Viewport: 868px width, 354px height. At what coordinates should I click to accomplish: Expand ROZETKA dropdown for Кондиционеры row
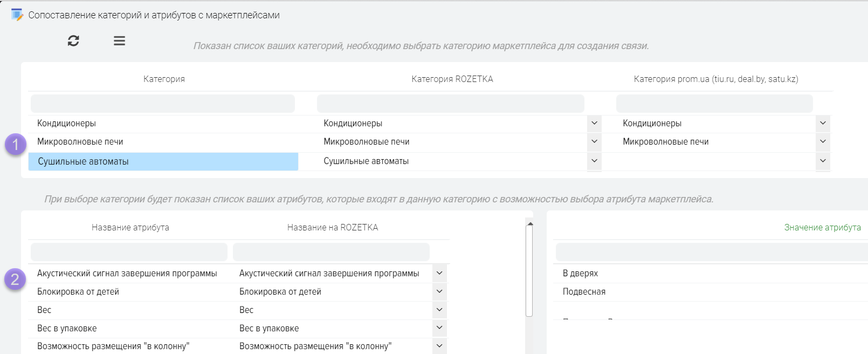[594, 123]
